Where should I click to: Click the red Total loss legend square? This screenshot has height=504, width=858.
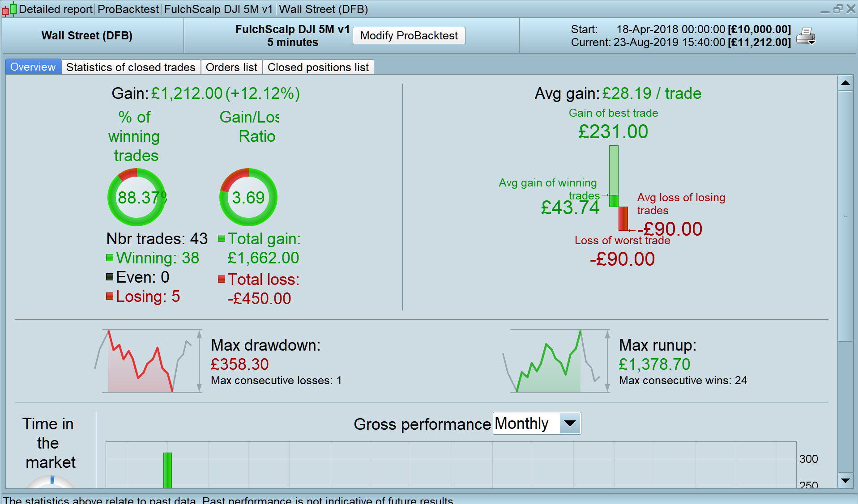pos(222,279)
